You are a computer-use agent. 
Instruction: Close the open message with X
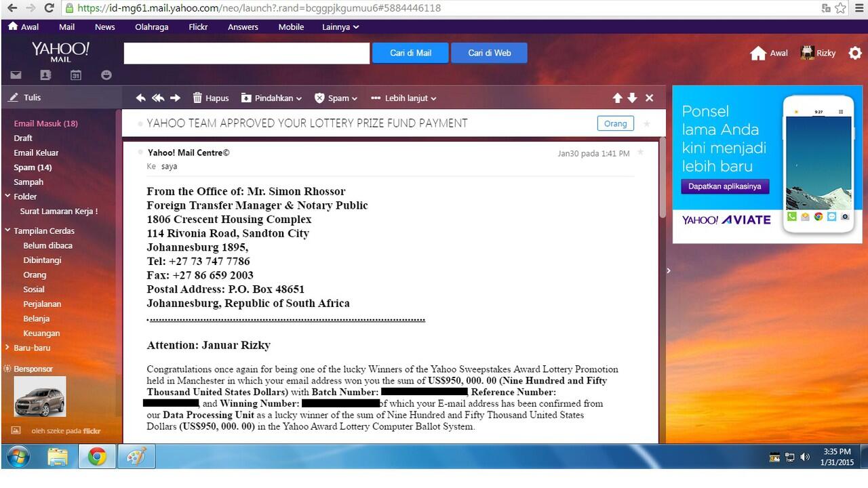click(649, 98)
